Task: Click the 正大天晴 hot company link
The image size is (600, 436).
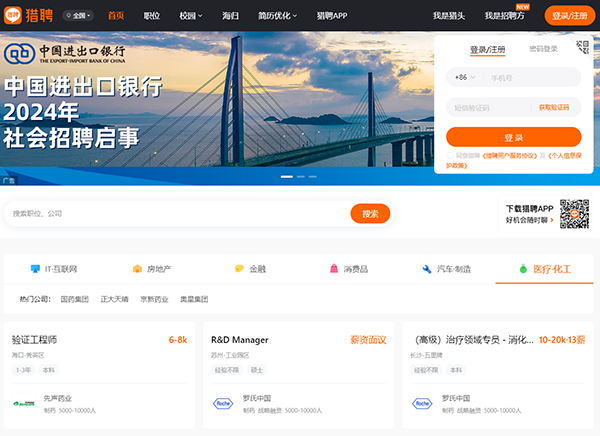Action: point(114,299)
